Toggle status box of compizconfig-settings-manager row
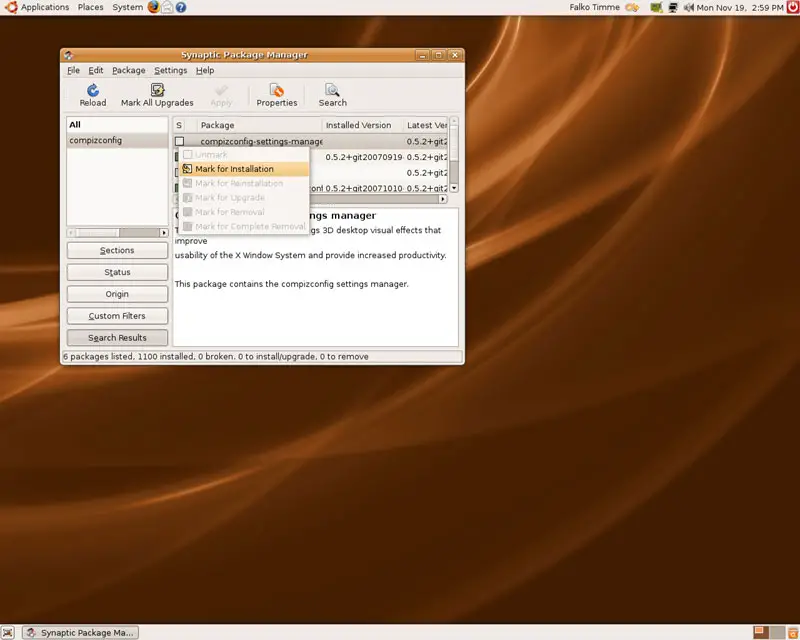800x640 pixels. point(180,141)
